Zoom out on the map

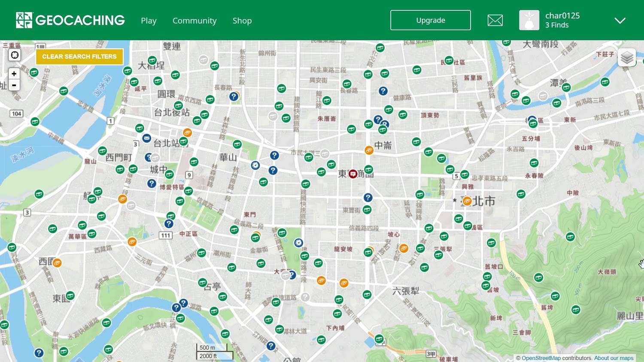point(14,85)
